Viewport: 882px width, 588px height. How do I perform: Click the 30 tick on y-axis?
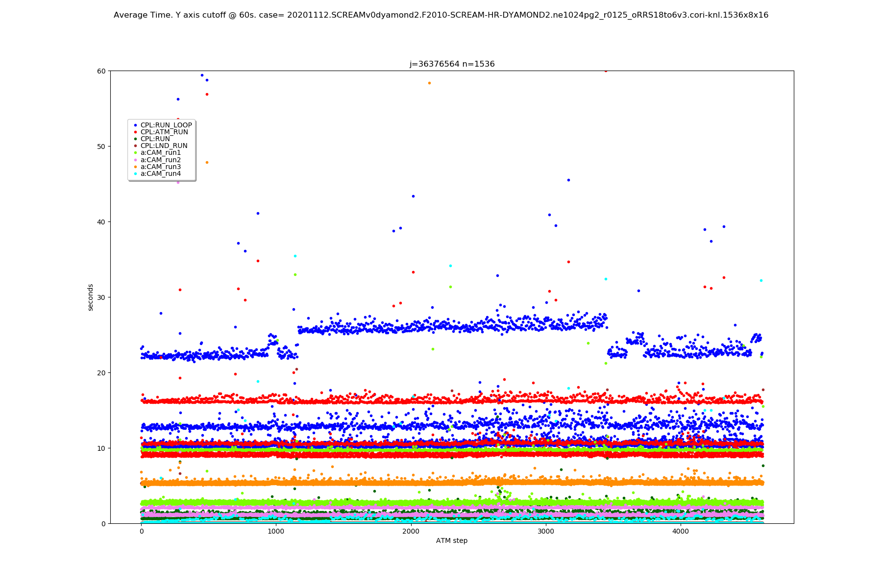pyautogui.click(x=101, y=297)
